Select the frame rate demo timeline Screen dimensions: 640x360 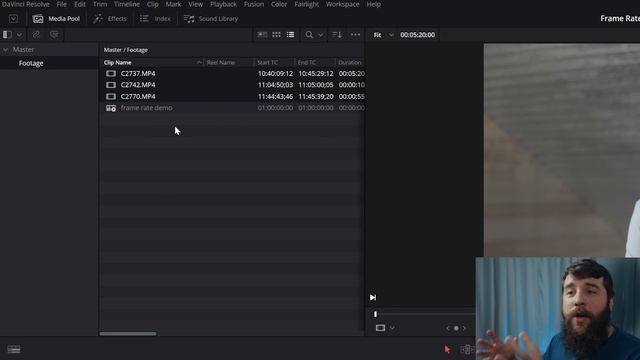(147, 108)
